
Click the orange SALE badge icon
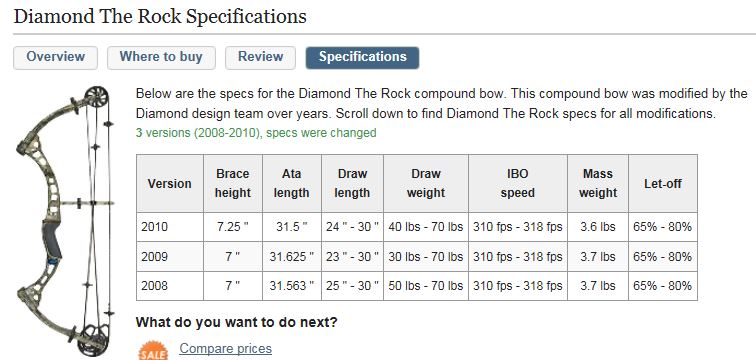click(153, 351)
